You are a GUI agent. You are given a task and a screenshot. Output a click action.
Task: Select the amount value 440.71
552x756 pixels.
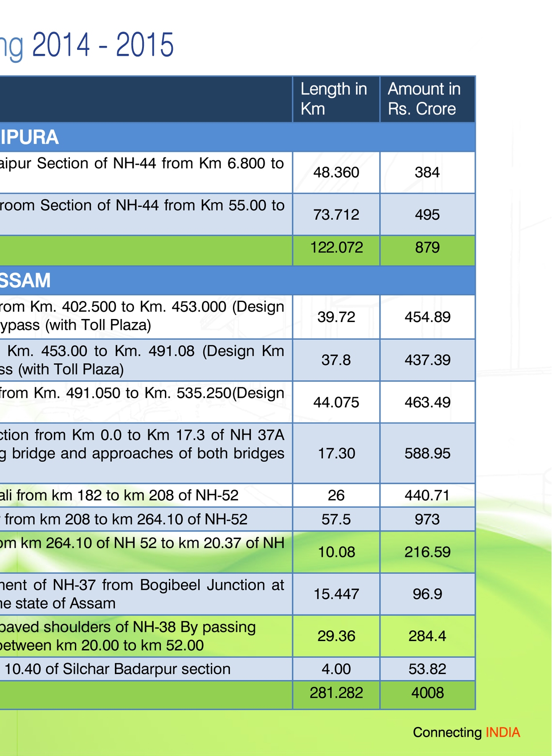pyautogui.click(x=427, y=495)
